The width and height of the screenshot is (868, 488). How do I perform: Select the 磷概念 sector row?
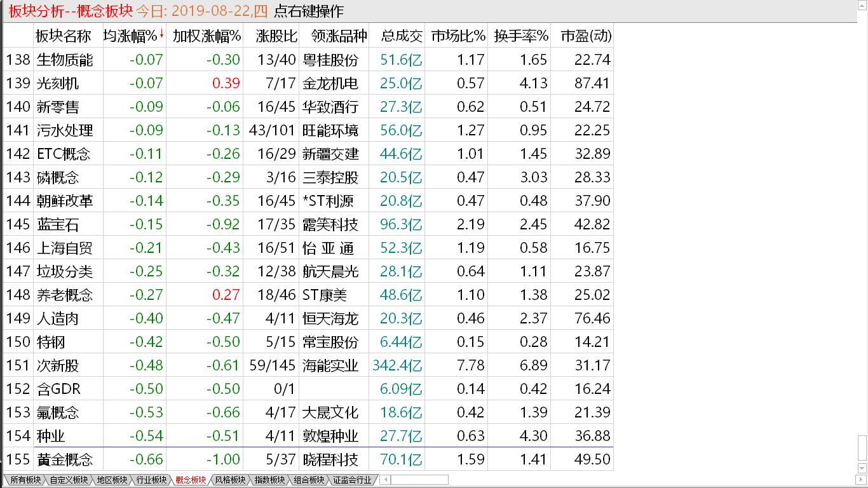(308, 177)
